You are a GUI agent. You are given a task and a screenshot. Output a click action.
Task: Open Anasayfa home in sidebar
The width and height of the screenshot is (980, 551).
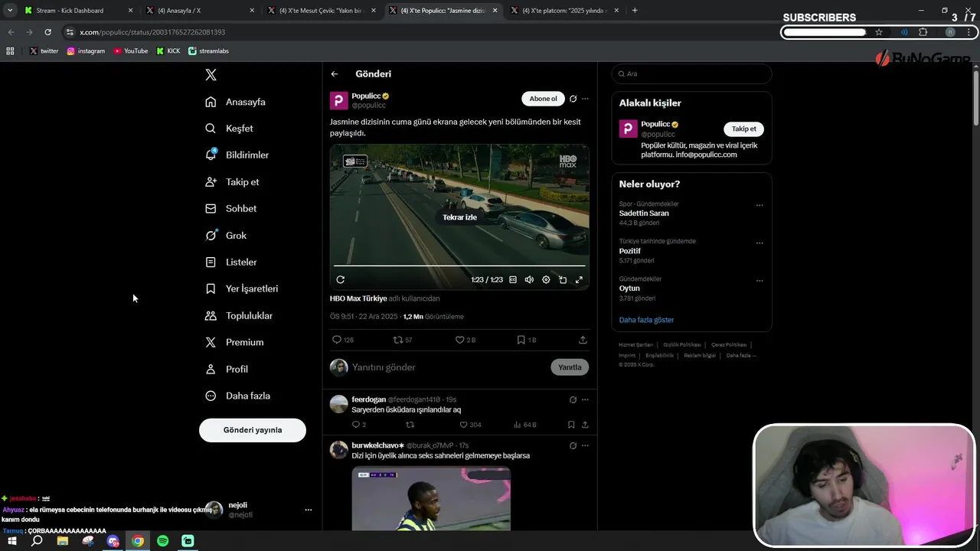236,102
